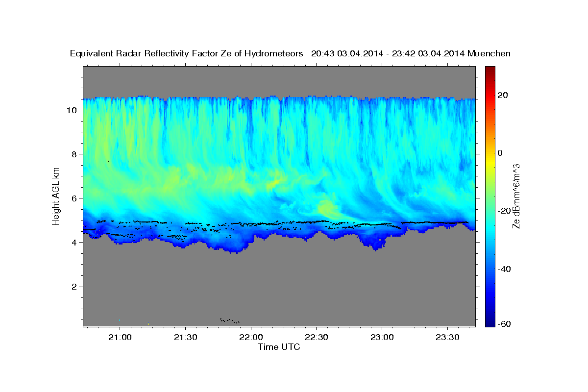
Task: Click the plot title 'Equivalent Radar Reflectivity Factor Ze of Hydrometeors'
Action: coord(187,54)
